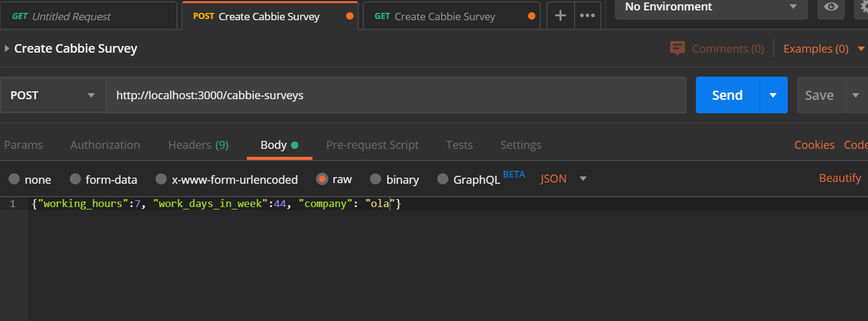Open the POST method dropdown
This screenshot has width=868, height=321.
click(53, 95)
